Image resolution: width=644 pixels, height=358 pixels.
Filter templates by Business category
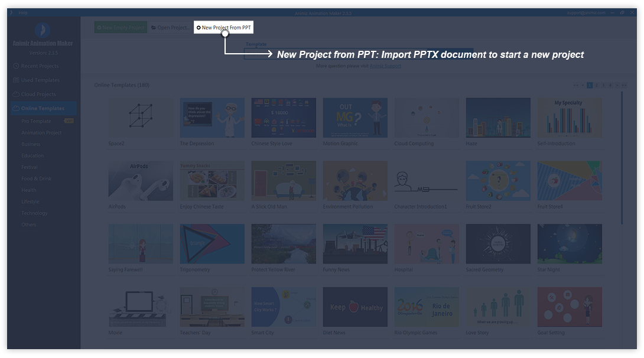31,144
